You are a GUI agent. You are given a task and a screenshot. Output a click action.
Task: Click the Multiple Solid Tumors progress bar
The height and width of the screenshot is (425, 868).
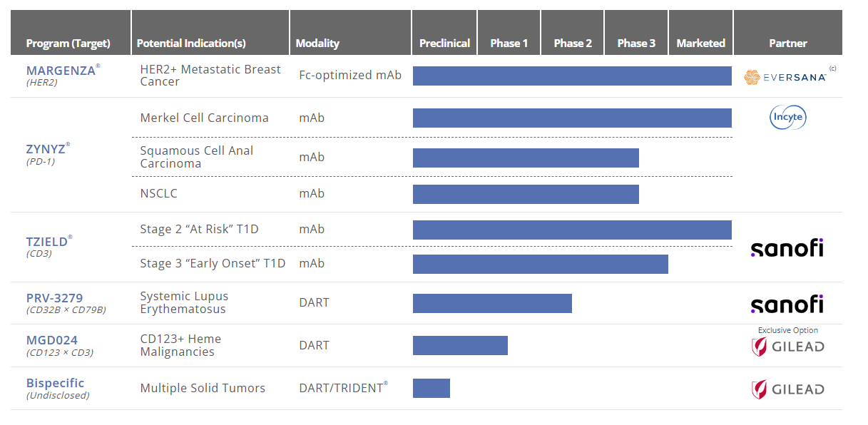pos(432,388)
